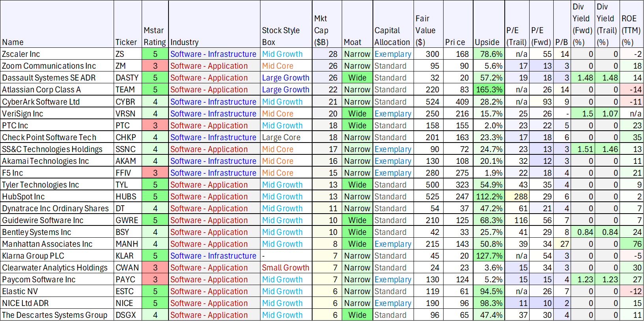Select the forward dividend yield 1.51
Viewport: 644px width, 321px height.
583,149
